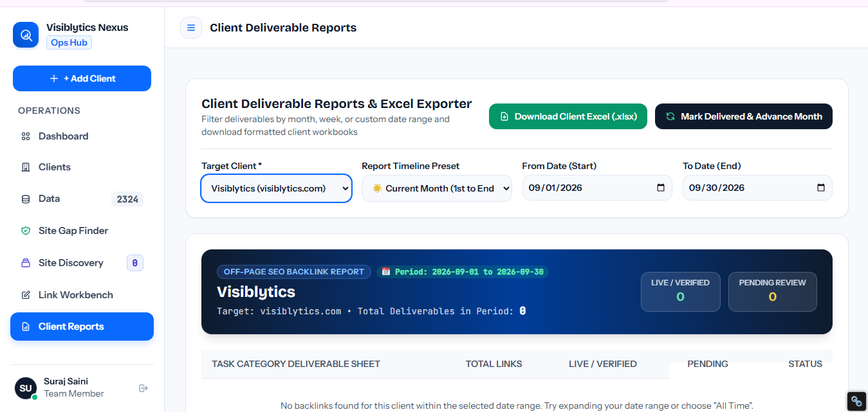This screenshot has width=868, height=412.
Task: Click the refresh icon in Mark Delivered button
Action: [670, 116]
